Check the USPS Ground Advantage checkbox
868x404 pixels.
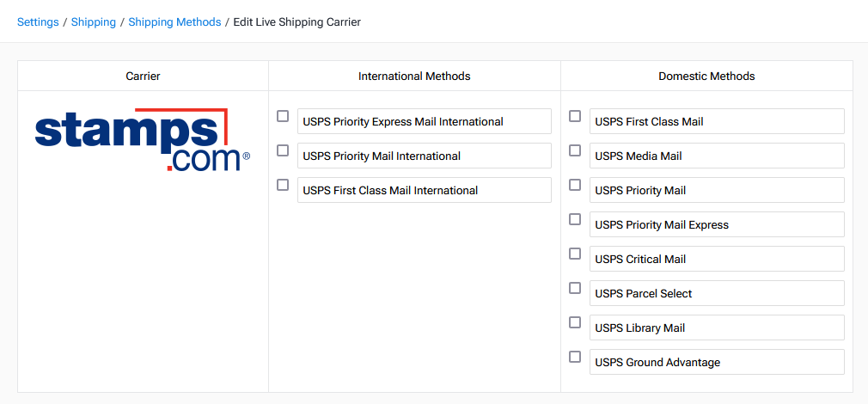(x=575, y=357)
